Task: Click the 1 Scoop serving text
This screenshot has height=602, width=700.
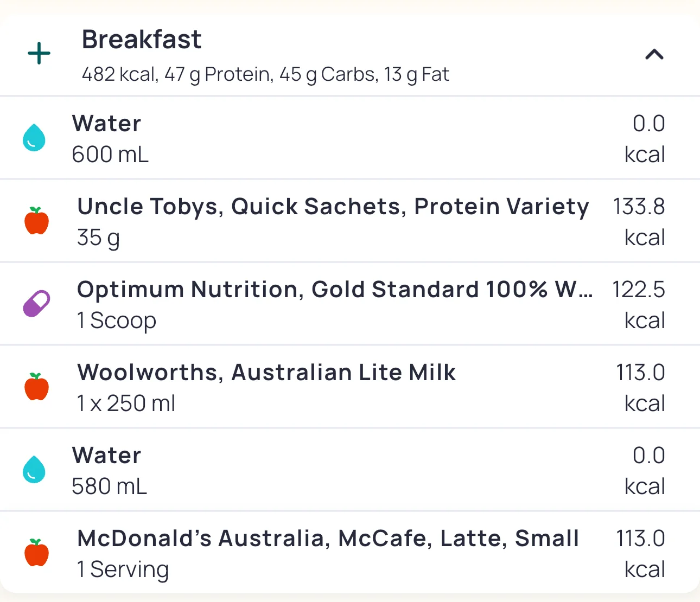Action: [117, 321]
